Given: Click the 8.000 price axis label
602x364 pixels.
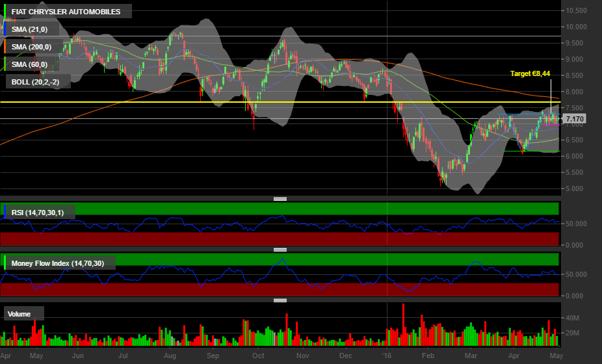Looking at the screenshot, I should coord(576,92).
